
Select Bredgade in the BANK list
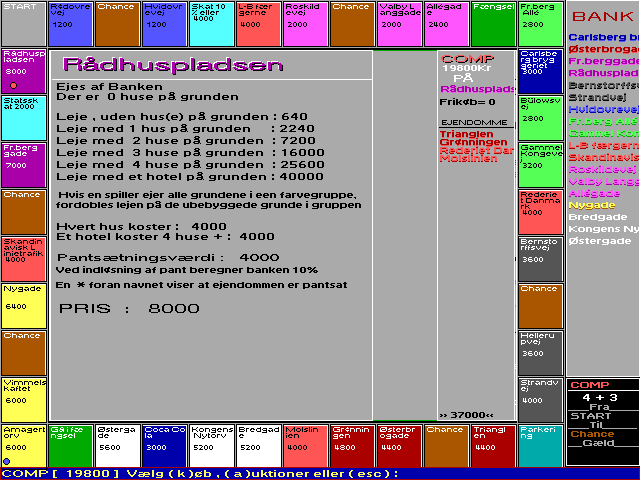pyautogui.click(x=598, y=217)
